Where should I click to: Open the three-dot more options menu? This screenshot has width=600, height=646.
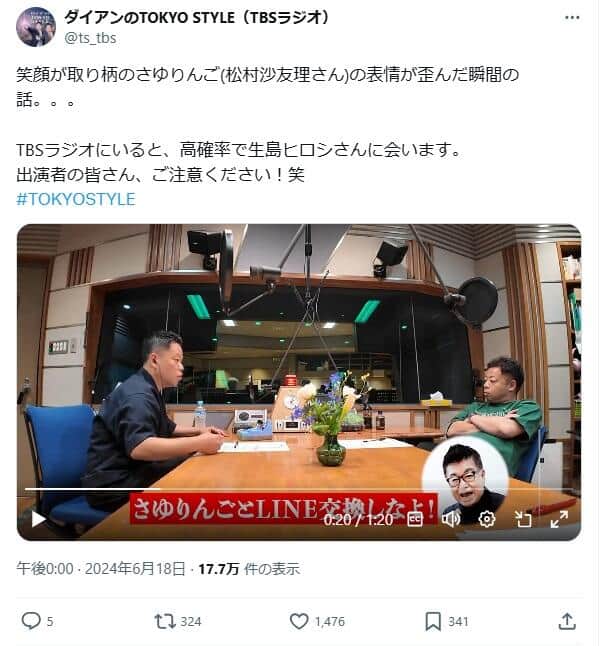point(572,17)
